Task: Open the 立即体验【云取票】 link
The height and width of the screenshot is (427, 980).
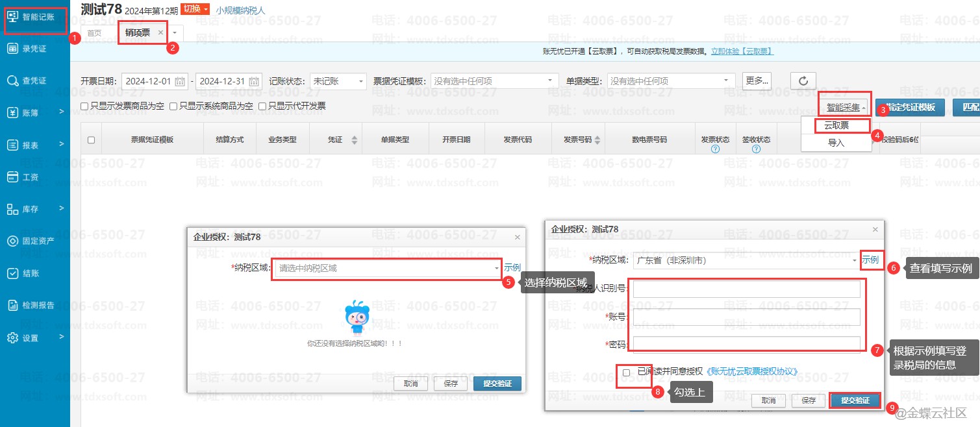Action: [x=742, y=51]
